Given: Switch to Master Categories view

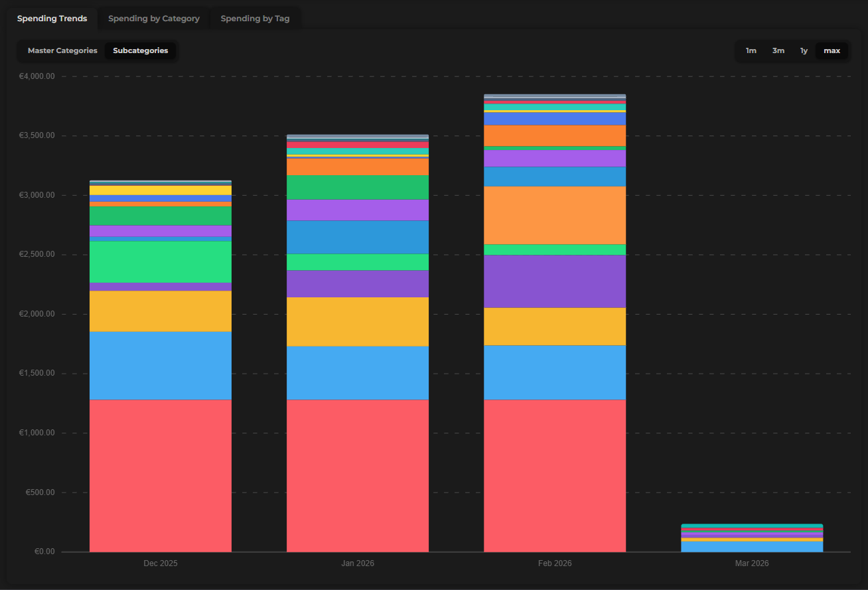Looking at the screenshot, I should click(x=62, y=50).
